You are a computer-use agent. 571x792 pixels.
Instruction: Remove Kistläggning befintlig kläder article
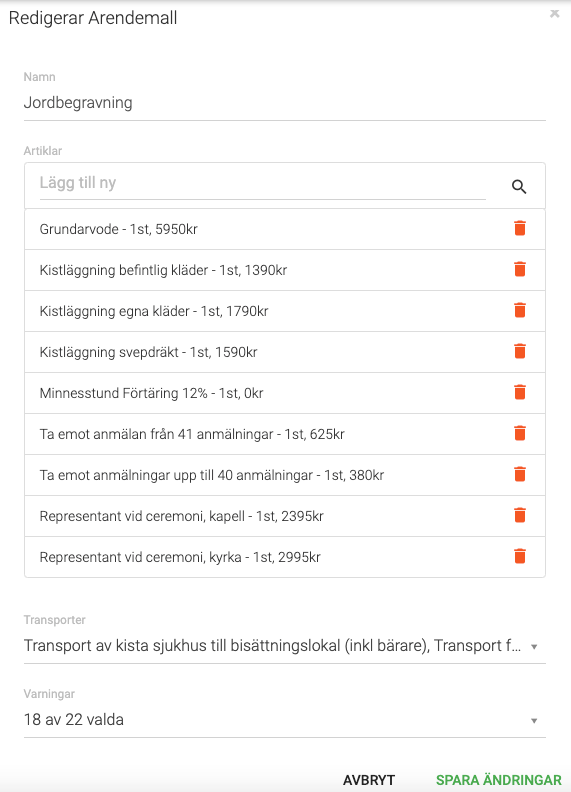coord(519,269)
